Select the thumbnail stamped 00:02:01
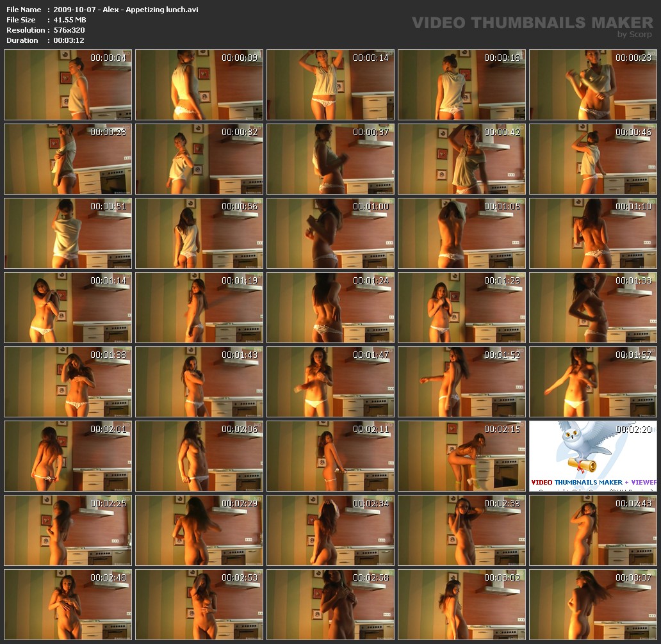Screen dimensions: 661x644 click(x=68, y=456)
